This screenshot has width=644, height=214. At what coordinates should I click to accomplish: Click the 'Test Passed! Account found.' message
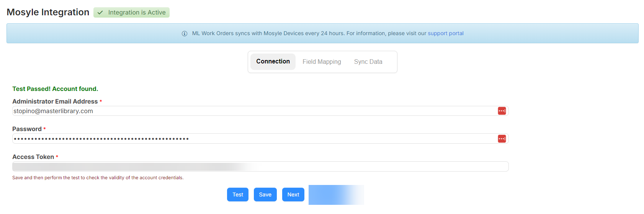point(55,89)
